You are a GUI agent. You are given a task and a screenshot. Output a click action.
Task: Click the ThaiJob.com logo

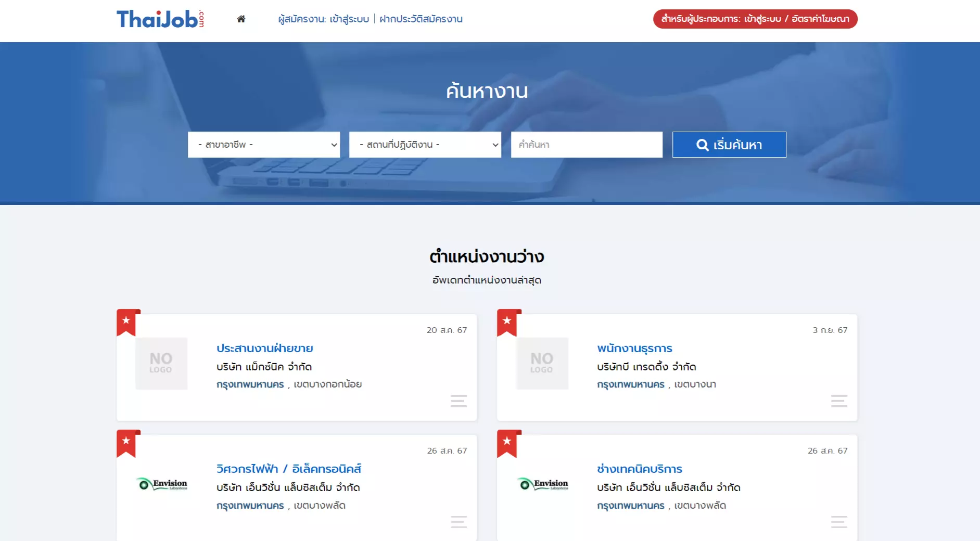(160, 19)
